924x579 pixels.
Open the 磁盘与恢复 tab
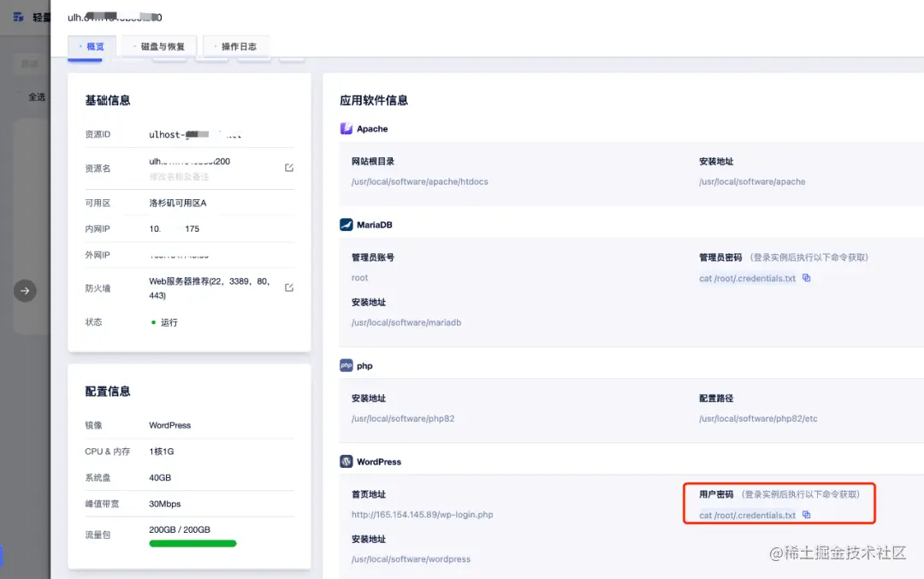[159, 46]
